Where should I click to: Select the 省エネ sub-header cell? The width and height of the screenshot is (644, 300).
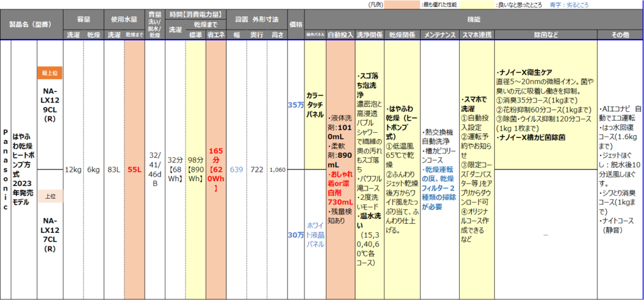pos(215,34)
